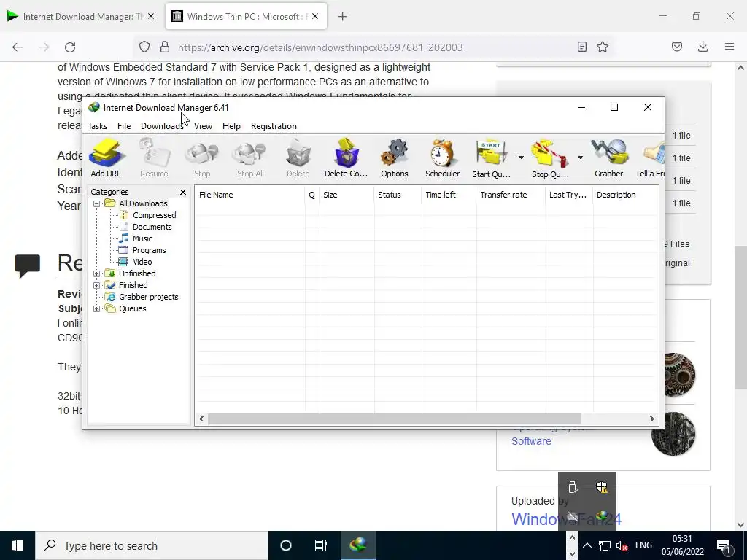Select the Programs category
The height and width of the screenshot is (560, 747).
point(149,250)
